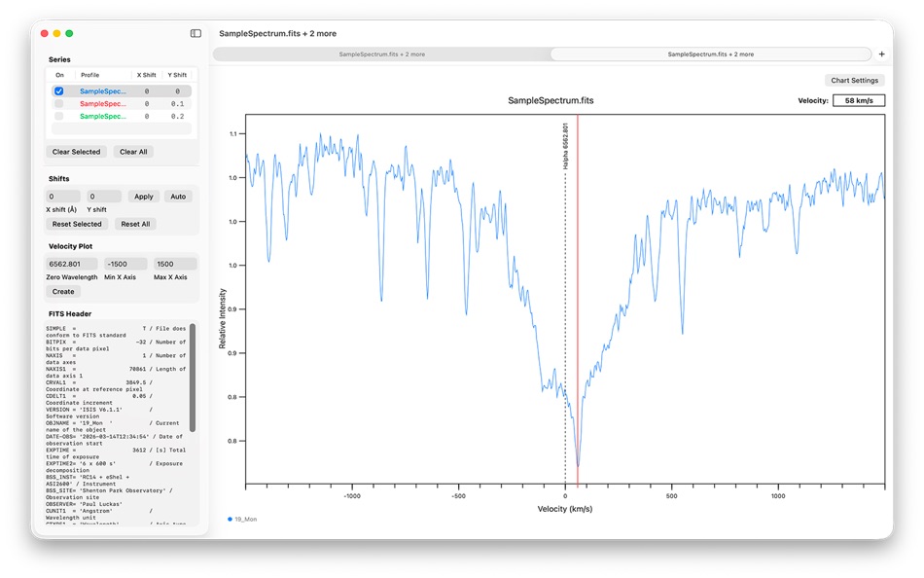
Task: Click the FITS Header scrollbar
Action: coord(193,378)
